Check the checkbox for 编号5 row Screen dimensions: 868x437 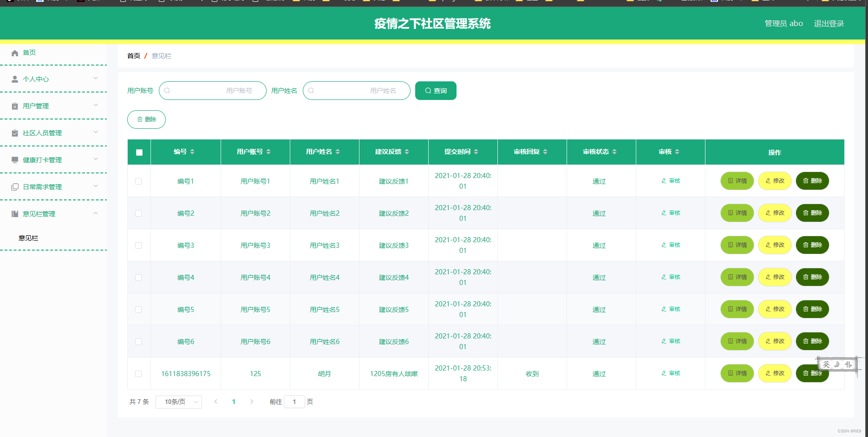pos(138,310)
